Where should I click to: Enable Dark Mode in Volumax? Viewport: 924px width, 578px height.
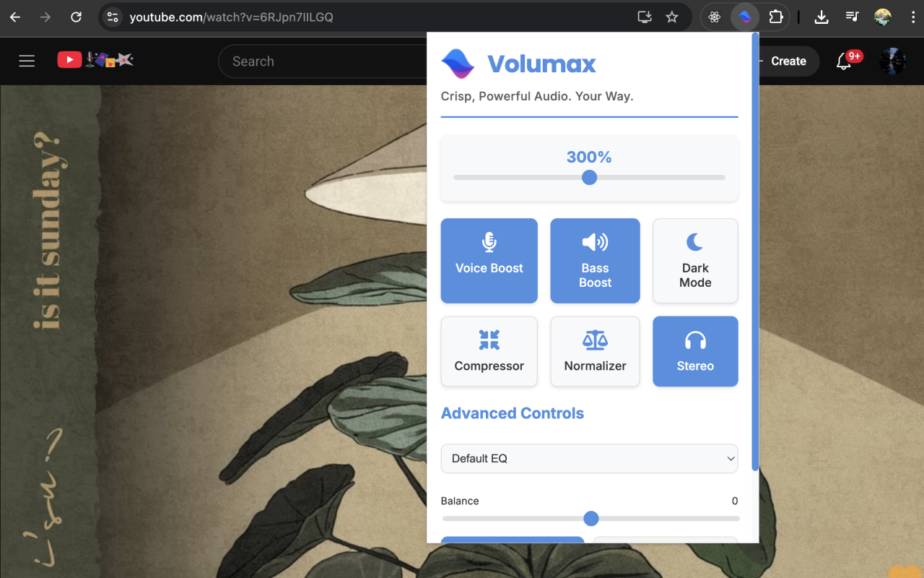(x=695, y=261)
